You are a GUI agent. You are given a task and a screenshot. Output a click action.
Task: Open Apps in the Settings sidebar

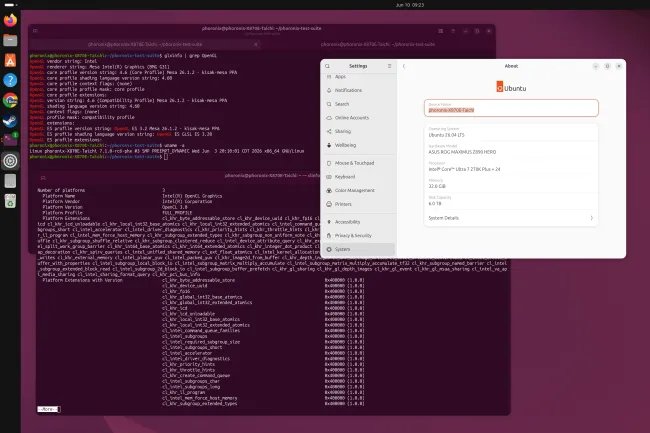click(x=359, y=77)
